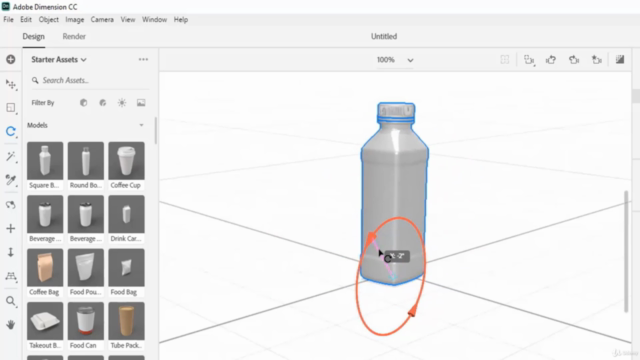The width and height of the screenshot is (640, 360).
Task: Select the Hand tool
Action: (11, 324)
